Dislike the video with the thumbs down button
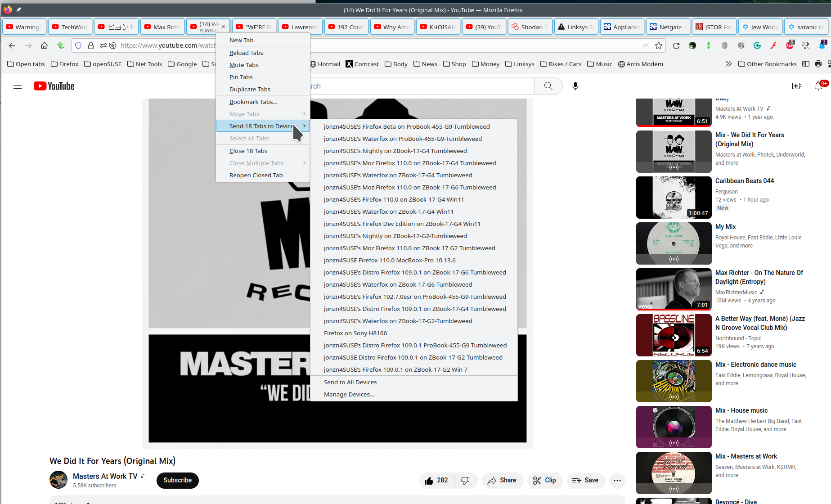831x504 pixels. pyautogui.click(x=466, y=481)
